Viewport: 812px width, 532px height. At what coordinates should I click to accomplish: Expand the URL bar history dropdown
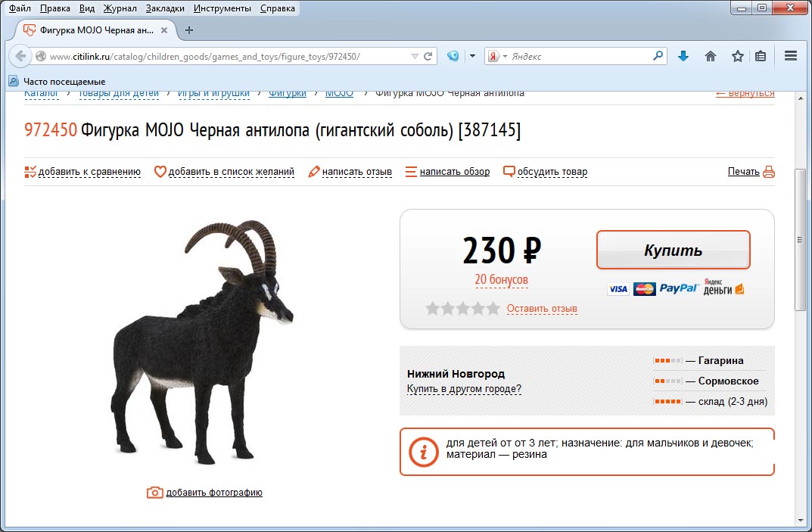(415, 56)
